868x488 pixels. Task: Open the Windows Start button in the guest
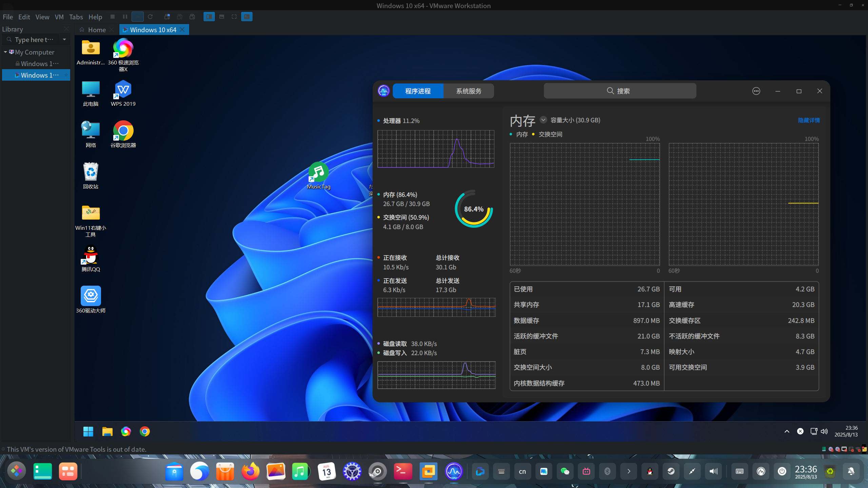[88, 431]
